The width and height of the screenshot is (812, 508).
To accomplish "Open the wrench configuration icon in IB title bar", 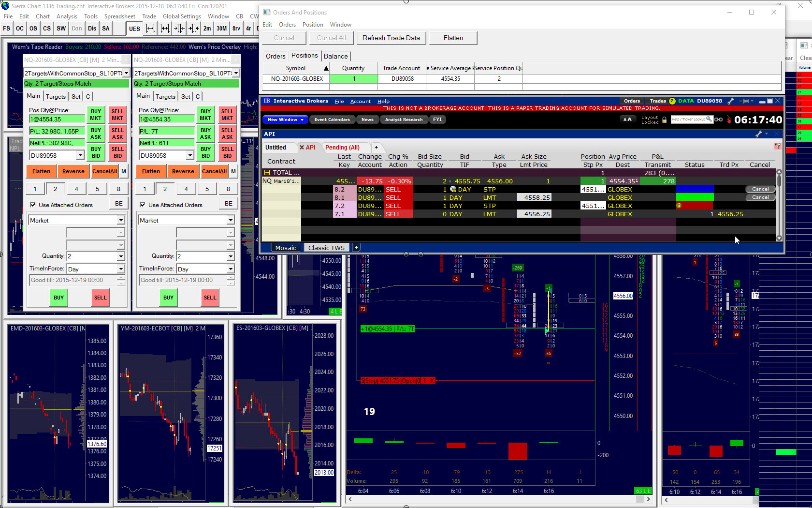I will pos(731,101).
